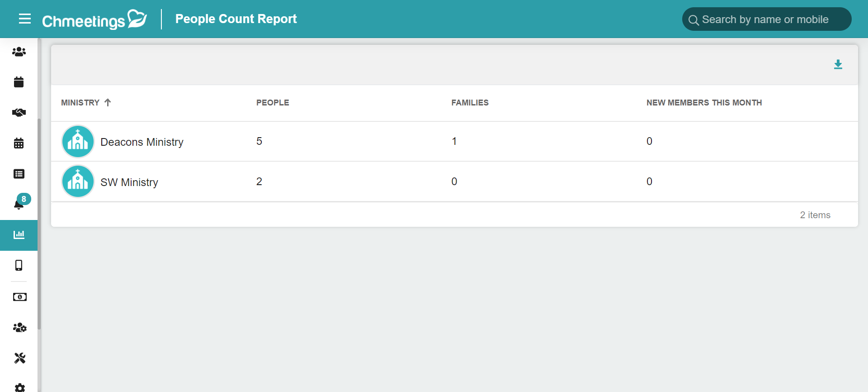Sort by the PEOPLE column header

pyautogui.click(x=273, y=103)
